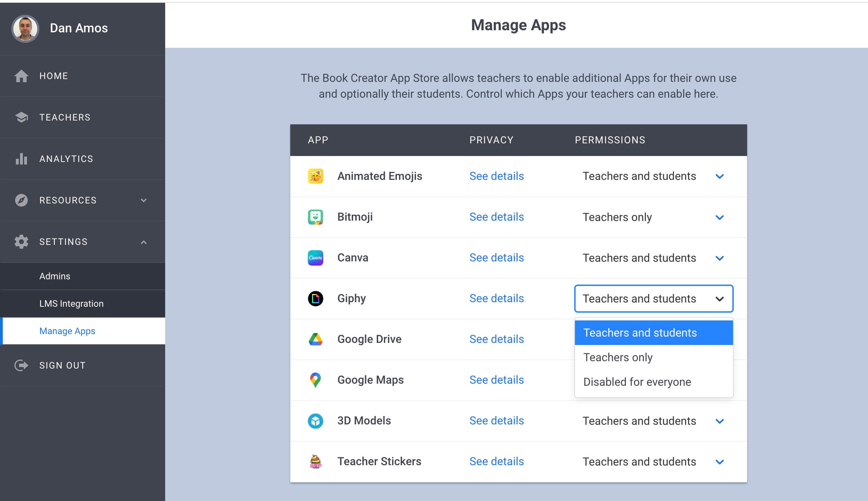Click the Google Maps app name

tap(370, 380)
